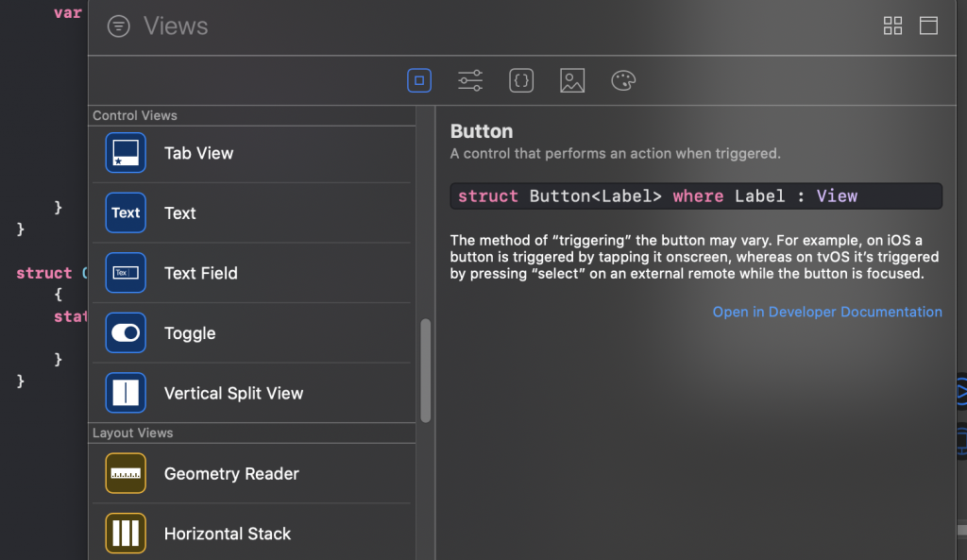Viewport: 967px width, 560px height.
Task: Choose the Text Field icon
Action: click(126, 273)
